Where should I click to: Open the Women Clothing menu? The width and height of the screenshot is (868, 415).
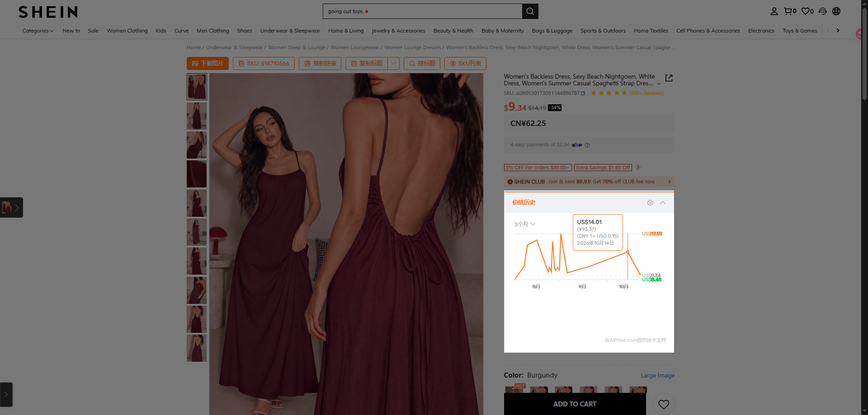tap(127, 31)
